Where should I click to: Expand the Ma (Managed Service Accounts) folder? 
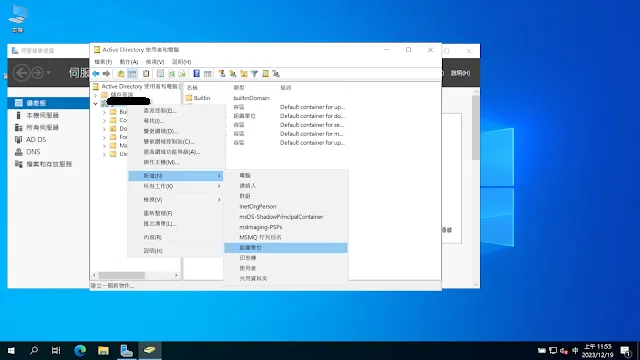104,146
